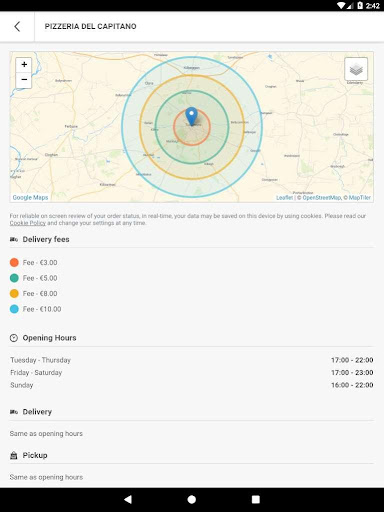This screenshot has height=512, width=384.
Task: Open the OpenStreetMap attribution link
Action: (x=322, y=198)
